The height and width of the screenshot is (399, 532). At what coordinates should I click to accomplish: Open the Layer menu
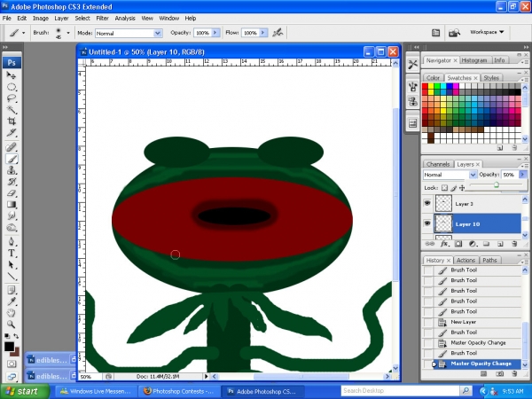61,19
